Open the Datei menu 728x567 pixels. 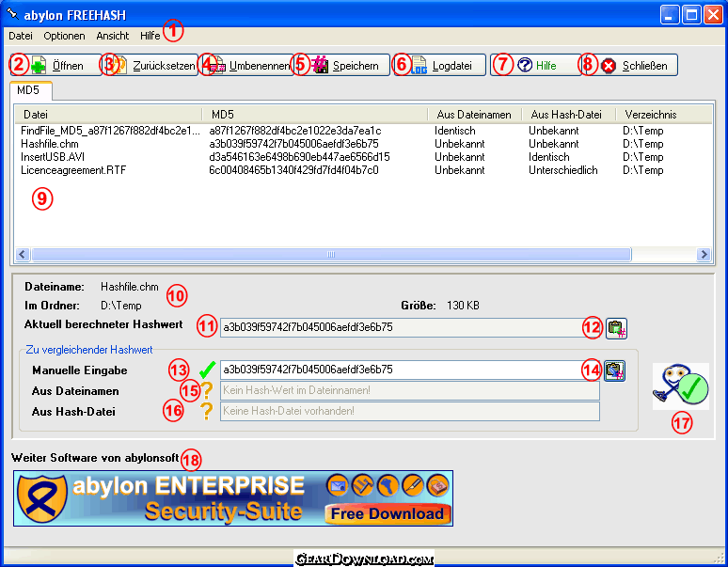point(21,36)
